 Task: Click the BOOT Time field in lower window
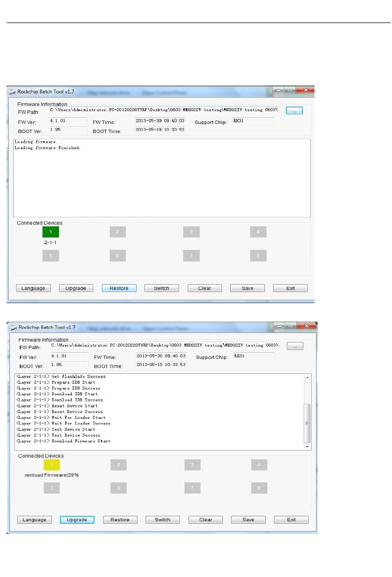[161, 365]
